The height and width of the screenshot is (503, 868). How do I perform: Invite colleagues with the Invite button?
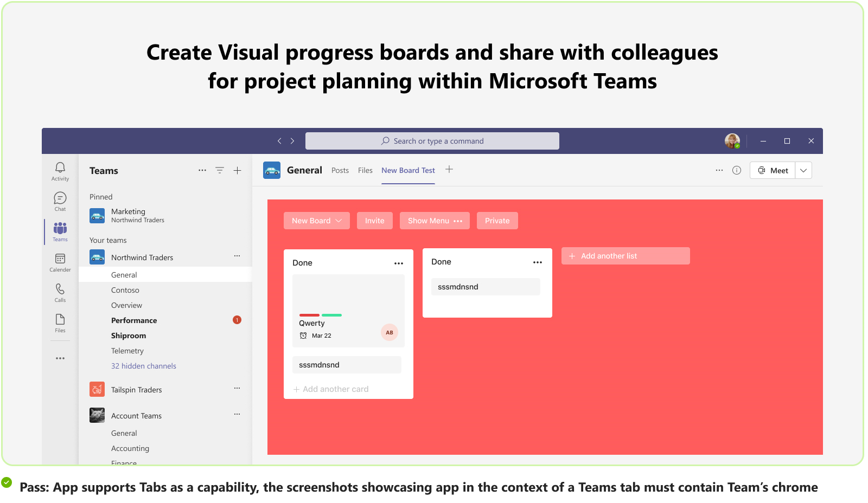374,220
